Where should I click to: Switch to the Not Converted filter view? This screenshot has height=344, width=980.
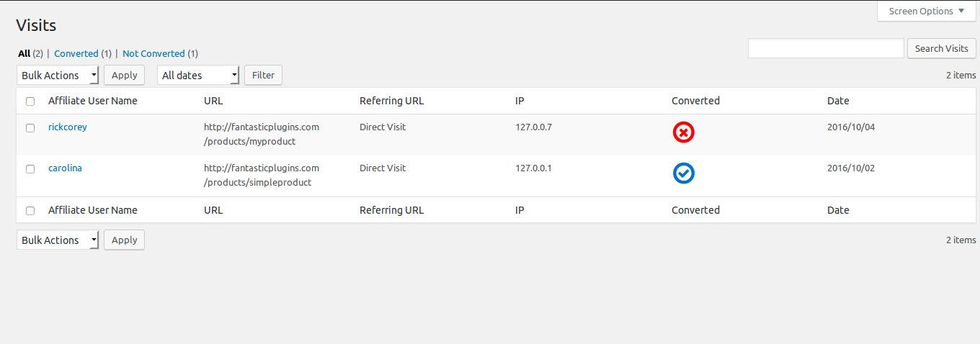pyautogui.click(x=153, y=53)
